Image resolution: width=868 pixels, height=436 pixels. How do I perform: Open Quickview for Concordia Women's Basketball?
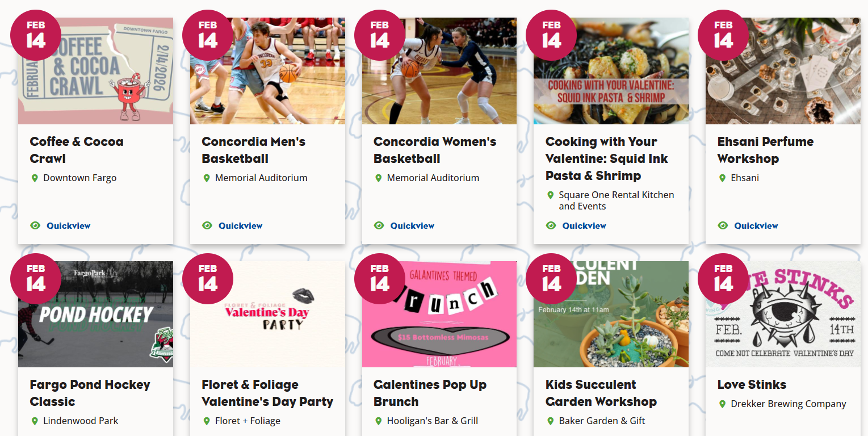click(x=412, y=225)
